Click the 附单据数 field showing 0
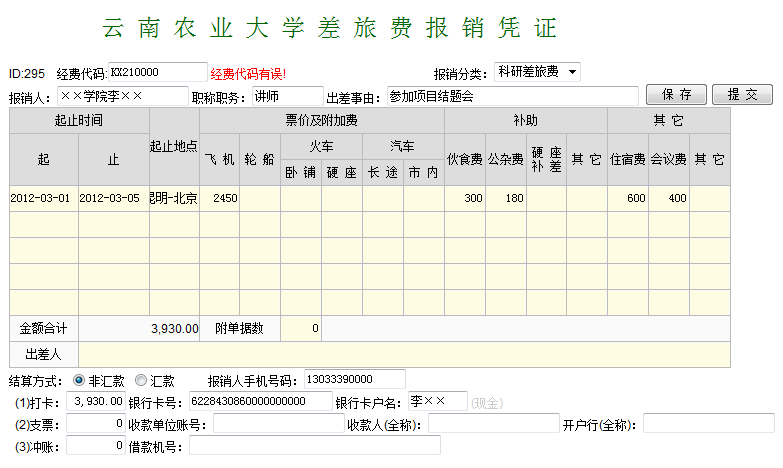The image size is (783, 468). (x=301, y=329)
